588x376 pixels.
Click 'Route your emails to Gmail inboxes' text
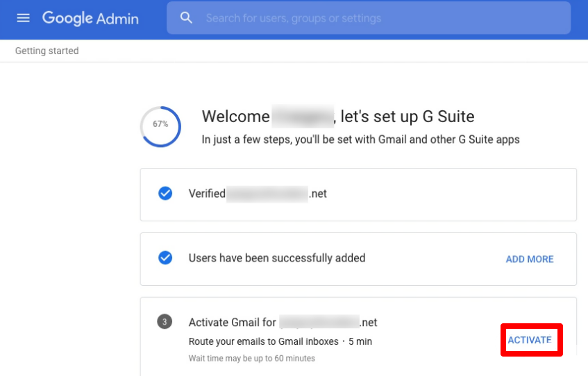point(263,341)
